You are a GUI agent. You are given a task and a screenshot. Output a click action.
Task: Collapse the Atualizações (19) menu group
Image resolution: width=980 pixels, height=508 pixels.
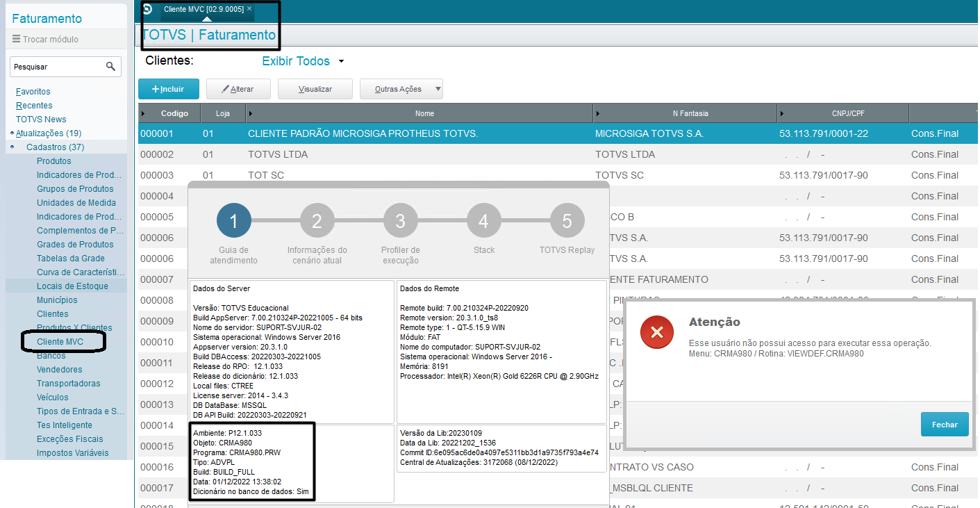pos(49,133)
